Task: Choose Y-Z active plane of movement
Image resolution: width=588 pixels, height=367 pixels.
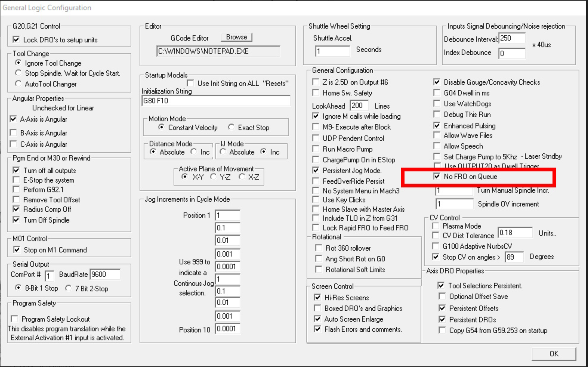Action: click(x=213, y=177)
